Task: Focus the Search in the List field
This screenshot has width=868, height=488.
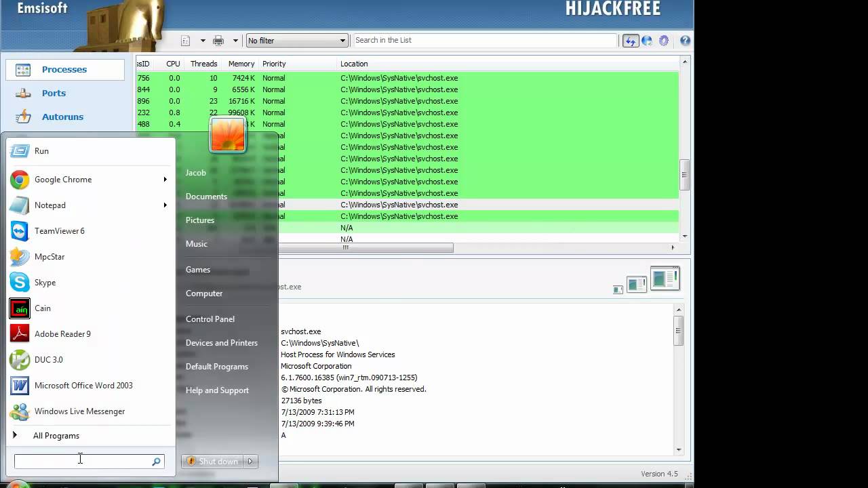Action: coord(485,40)
